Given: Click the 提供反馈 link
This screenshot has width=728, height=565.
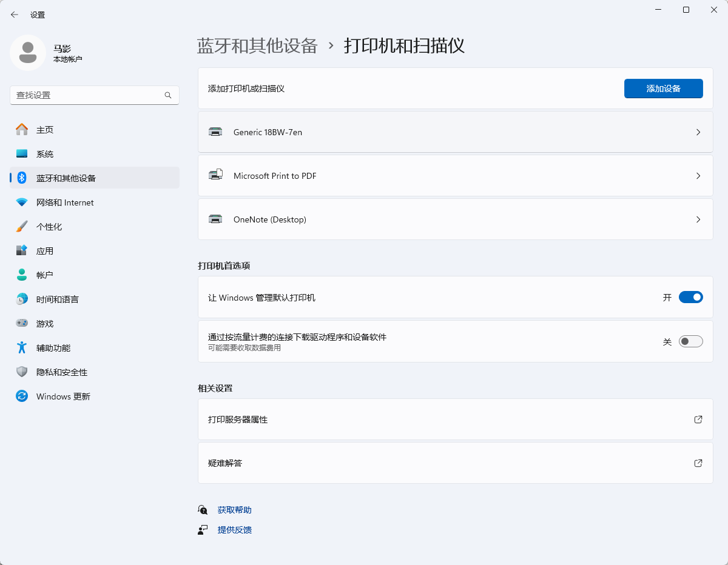Looking at the screenshot, I should coord(234,530).
